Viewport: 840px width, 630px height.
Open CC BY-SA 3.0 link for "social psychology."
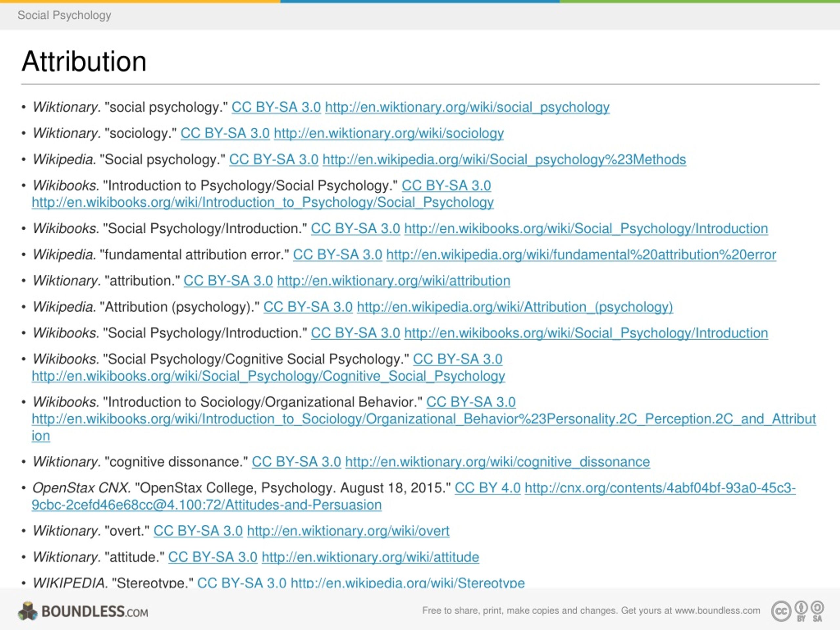click(x=276, y=108)
